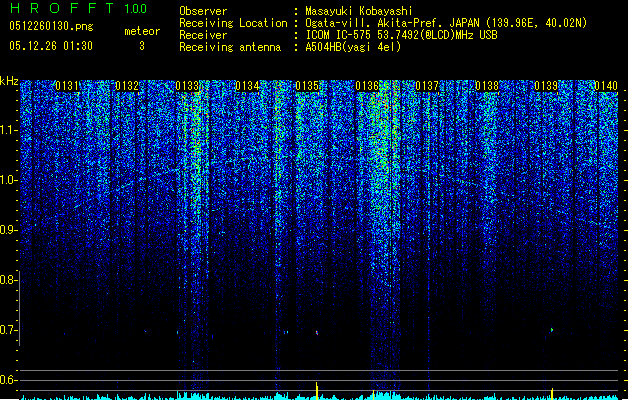Click antenna text A504HB(yagi 4el)
This screenshot has height=400, width=629.
pos(353,47)
